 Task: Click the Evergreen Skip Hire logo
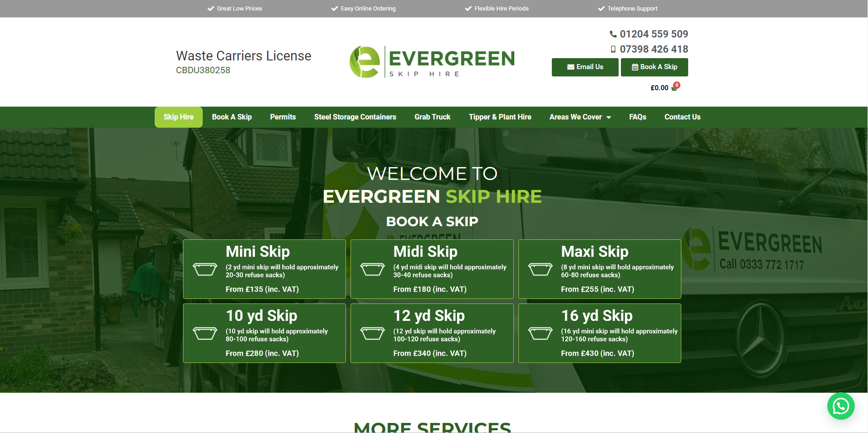click(x=431, y=61)
